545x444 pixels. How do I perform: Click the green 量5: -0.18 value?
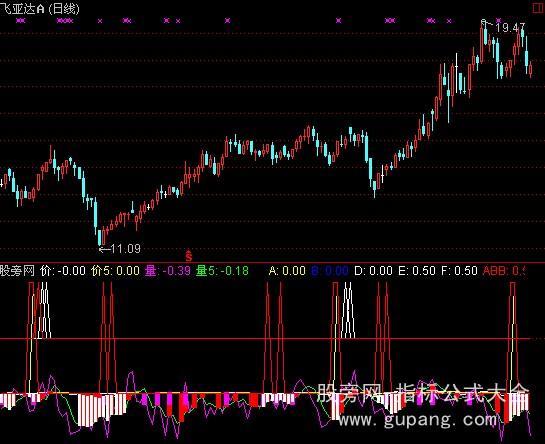tap(222, 271)
